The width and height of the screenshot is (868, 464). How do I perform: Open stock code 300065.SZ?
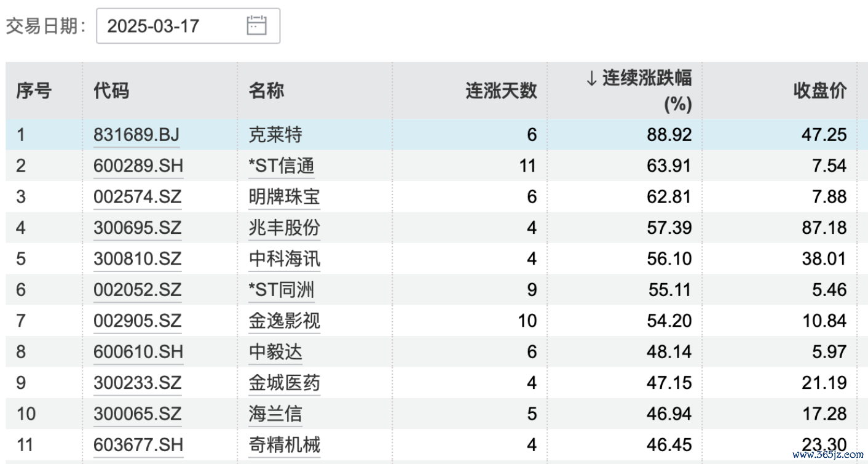click(x=138, y=414)
